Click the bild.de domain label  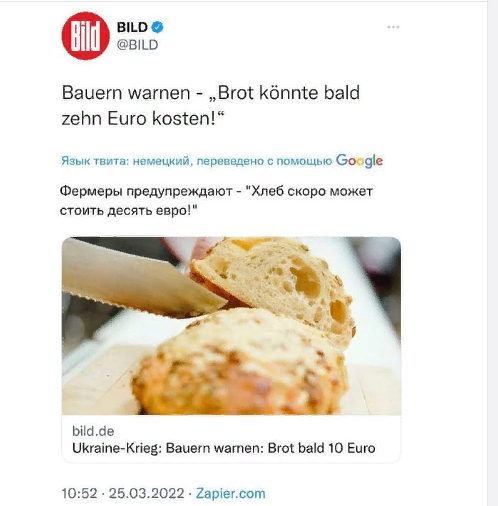pos(93,431)
